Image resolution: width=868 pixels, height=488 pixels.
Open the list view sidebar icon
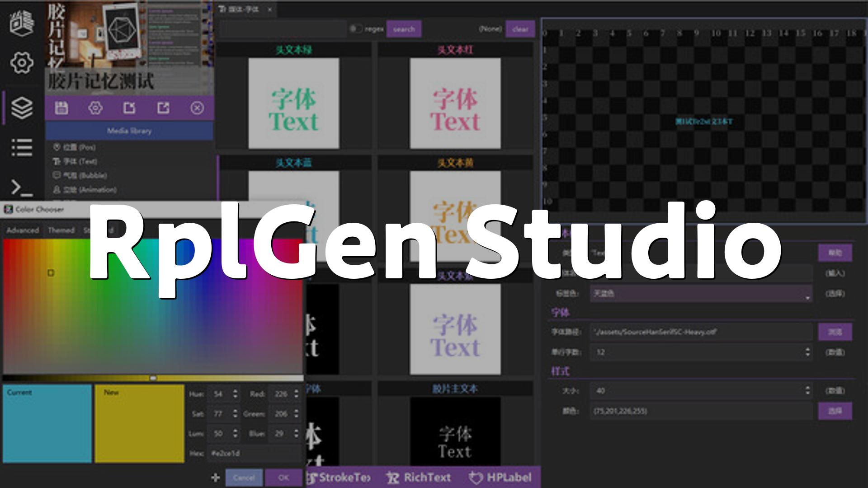pyautogui.click(x=21, y=147)
